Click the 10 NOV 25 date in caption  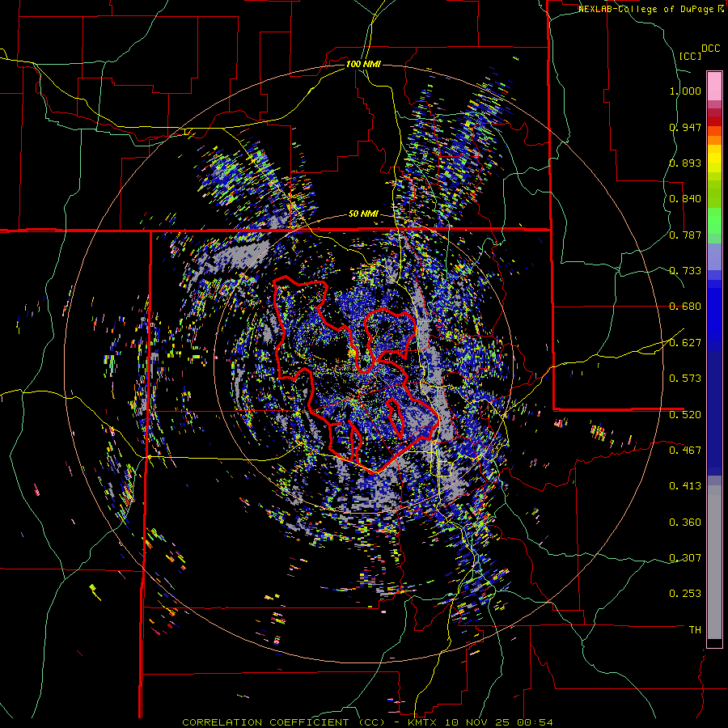pos(476,722)
